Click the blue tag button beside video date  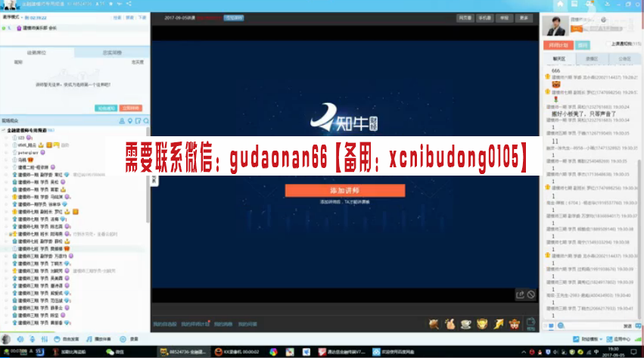[234, 17]
